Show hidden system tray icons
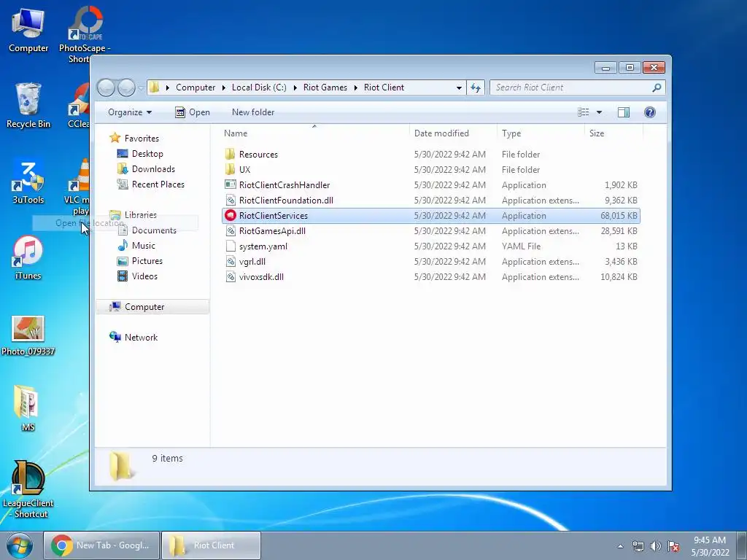This screenshot has width=747, height=560. pyautogui.click(x=620, y=546)
